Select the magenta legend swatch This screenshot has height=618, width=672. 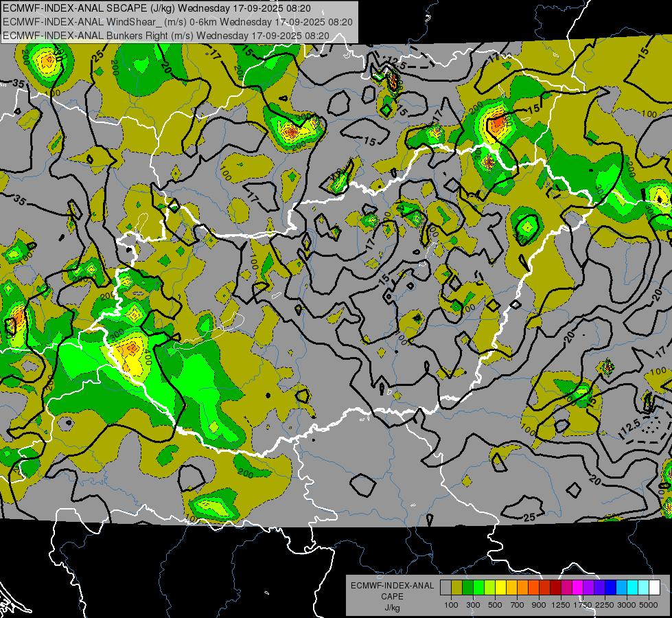pos(578,587)
